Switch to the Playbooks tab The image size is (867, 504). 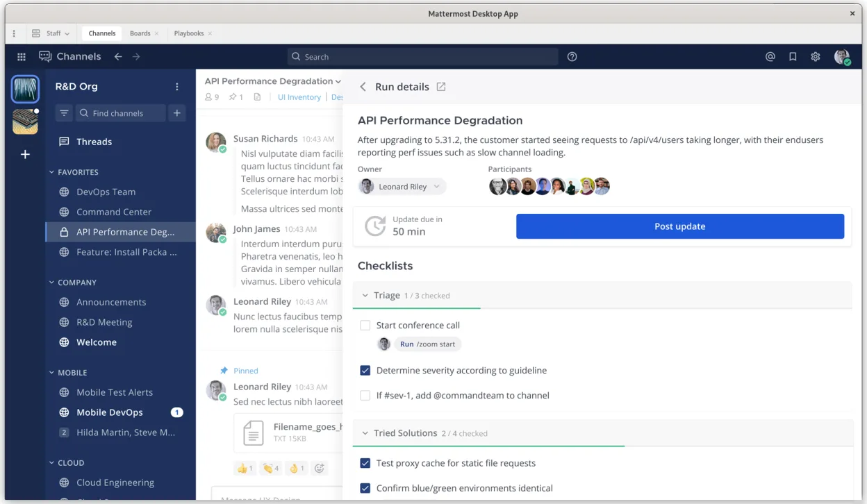189,33
